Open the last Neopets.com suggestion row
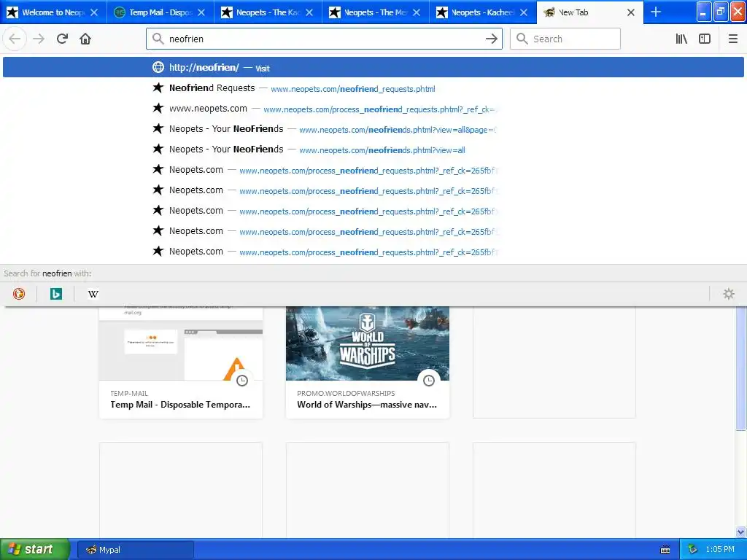The image size is (747, 560). coord(373,252)
